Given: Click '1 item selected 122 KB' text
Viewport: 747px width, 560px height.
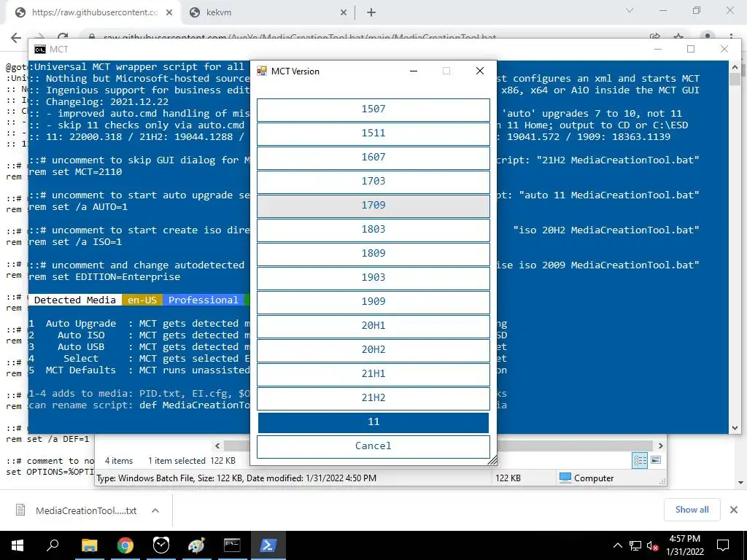Looking at the screenshot, I should coord(192,461).
